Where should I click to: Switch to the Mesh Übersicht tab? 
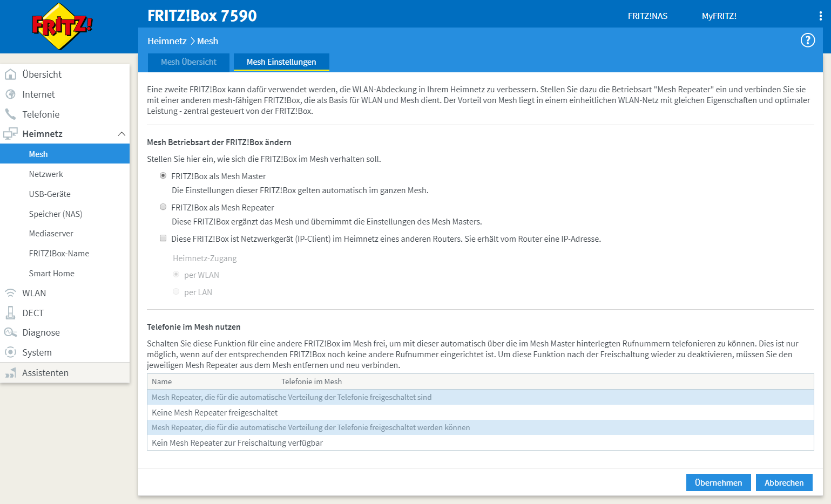point(188,62)
